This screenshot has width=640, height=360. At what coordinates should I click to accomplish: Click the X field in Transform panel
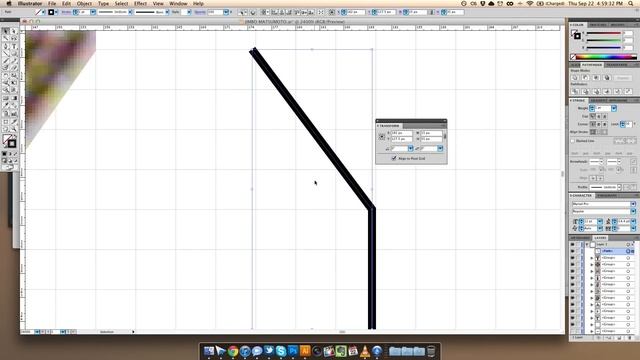(402, 133)
